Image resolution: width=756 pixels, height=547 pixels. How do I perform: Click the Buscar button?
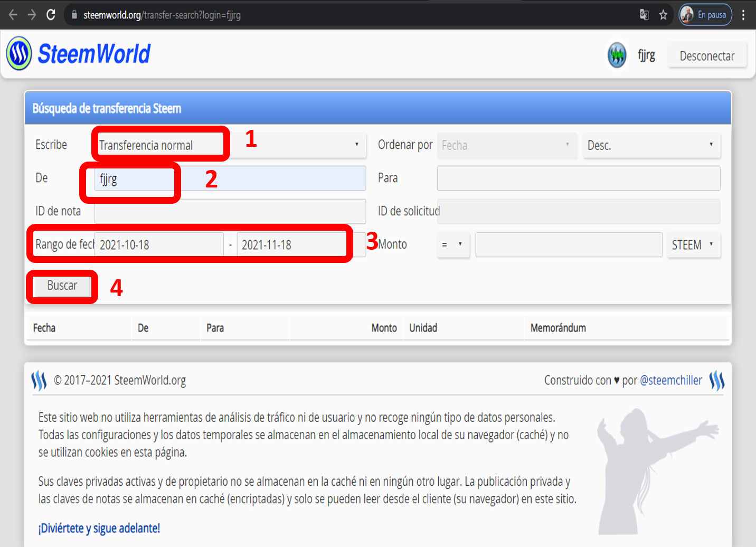[x=62, y=286]
